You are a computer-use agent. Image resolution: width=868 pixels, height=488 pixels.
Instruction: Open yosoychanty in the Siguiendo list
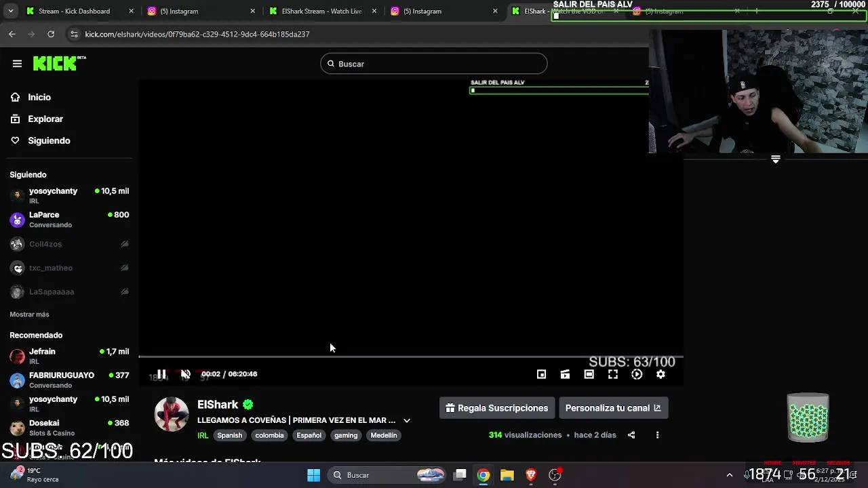pyautogui.click(x=69, y=195)
